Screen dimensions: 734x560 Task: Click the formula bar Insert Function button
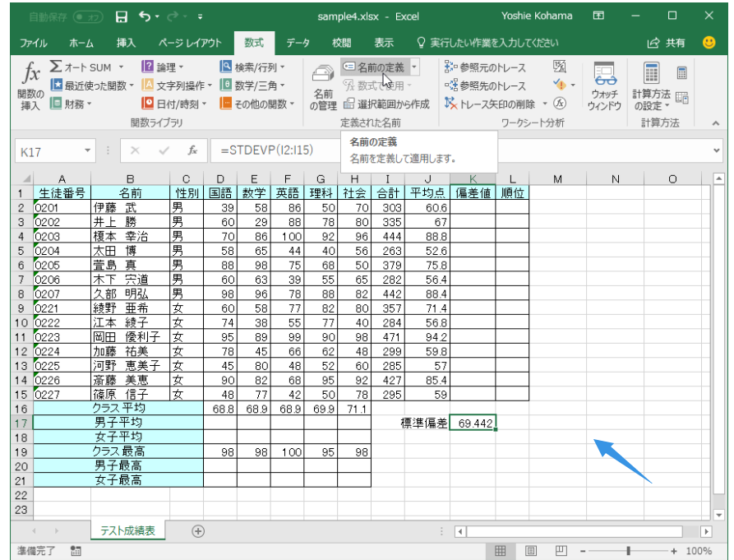pos(192,150)
